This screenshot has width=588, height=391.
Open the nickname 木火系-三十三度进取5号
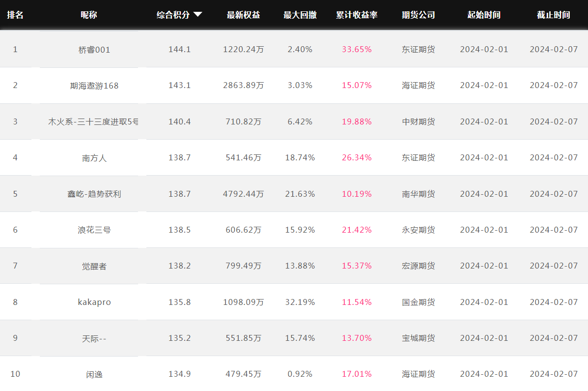coord(93,121)
